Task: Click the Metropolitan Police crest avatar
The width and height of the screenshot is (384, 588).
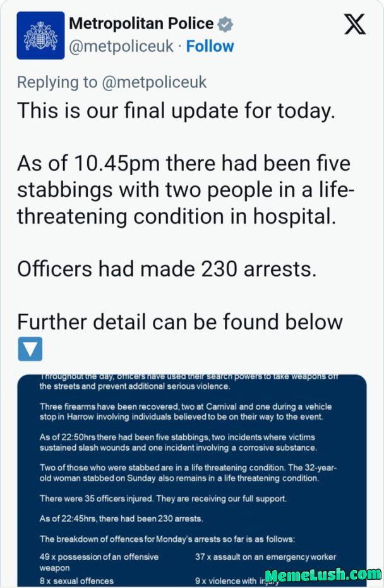Action: (x=39, y=35)
